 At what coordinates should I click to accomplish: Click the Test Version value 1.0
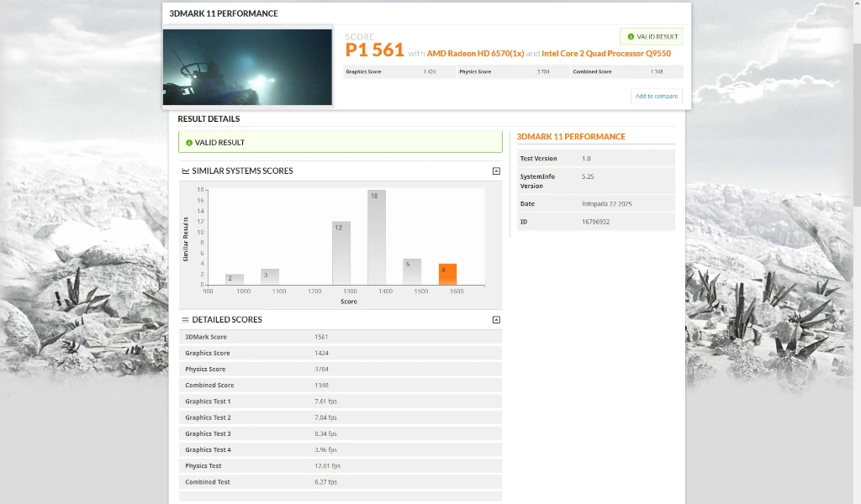(x=586, y=159)
